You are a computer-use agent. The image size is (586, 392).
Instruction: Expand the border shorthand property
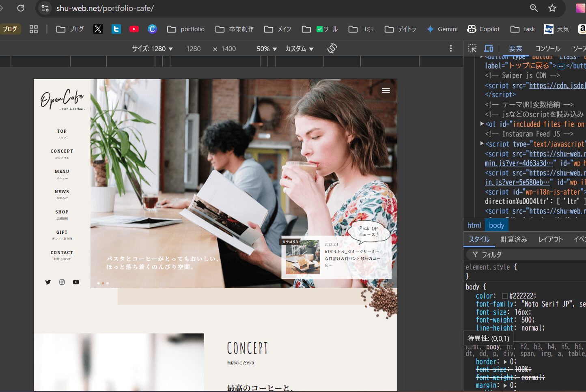point(506,362)
